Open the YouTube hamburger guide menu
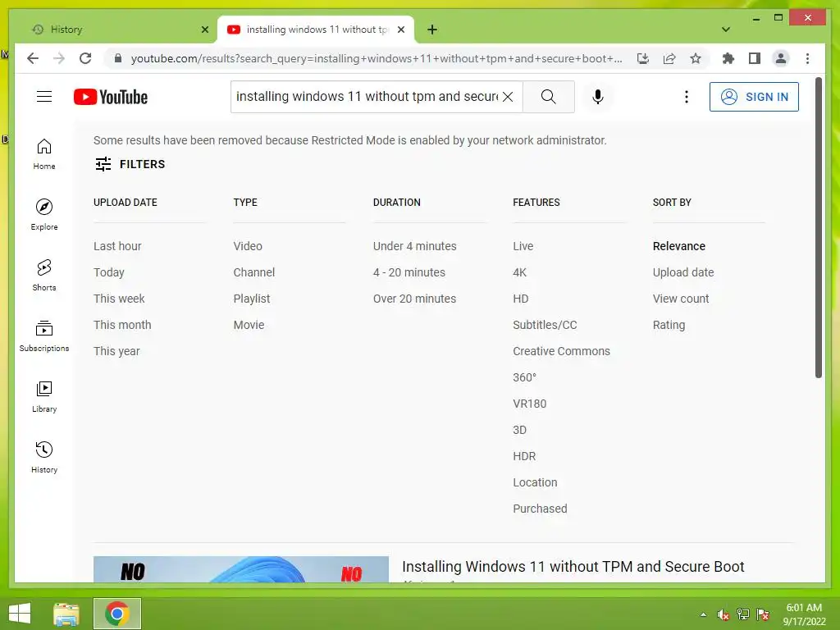840x630 pixels. tap(44, 97)
